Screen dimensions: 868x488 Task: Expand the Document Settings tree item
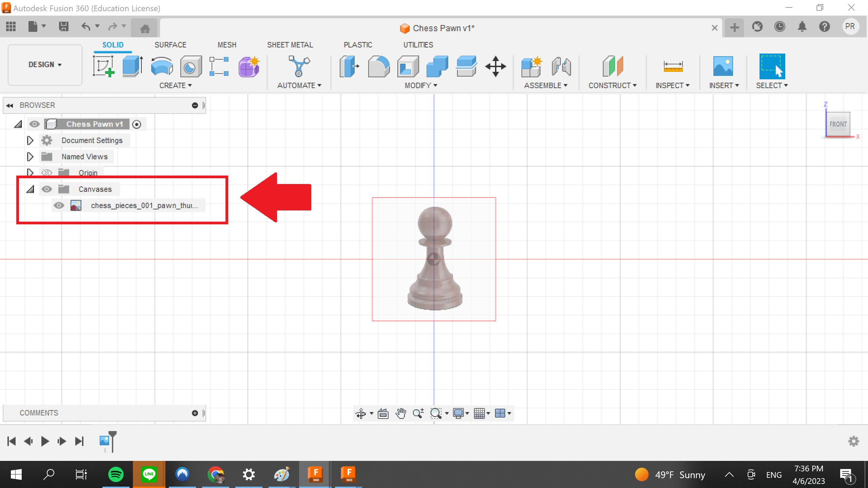pos(30,140)
